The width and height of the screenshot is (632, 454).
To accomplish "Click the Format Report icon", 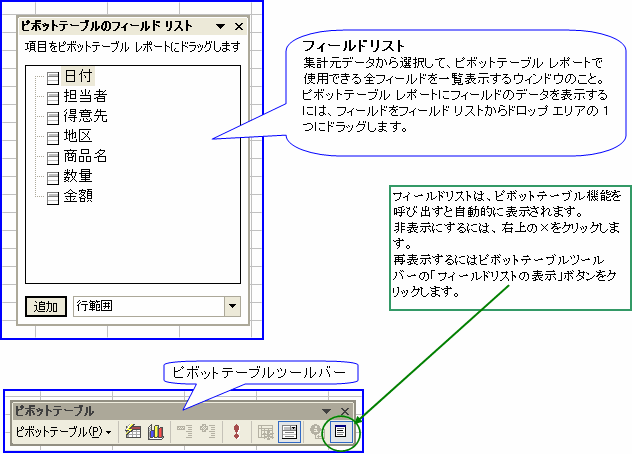I will point(133,432).
